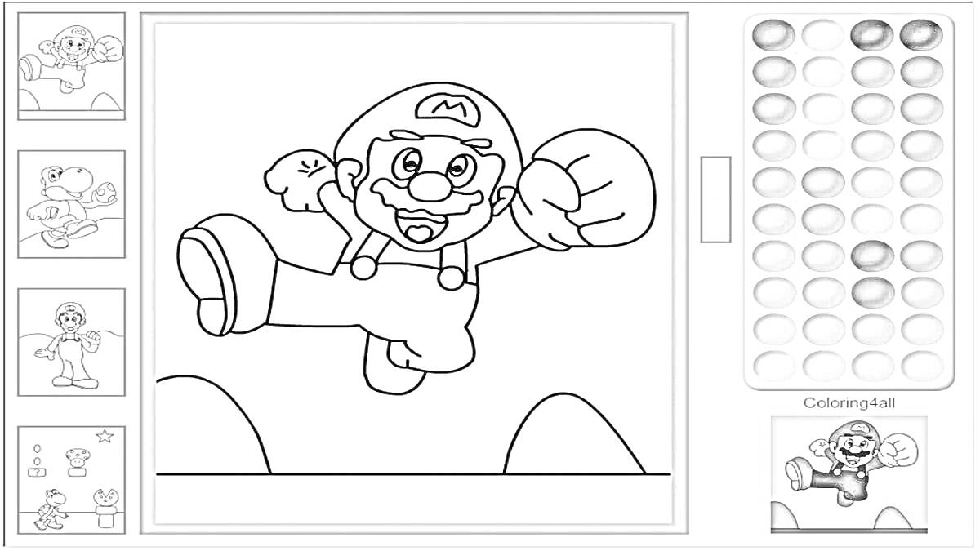Choose the first swatch in palette row seven
The height and width of the screenshot is (551, 980).
[772, 256]
